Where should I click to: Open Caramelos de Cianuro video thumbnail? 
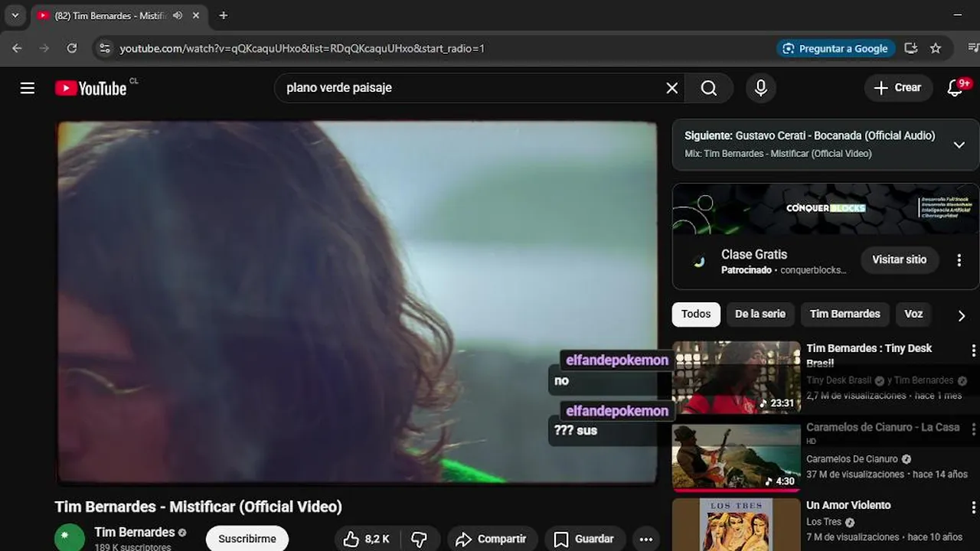pyautogui.click(x=736, y=457)
